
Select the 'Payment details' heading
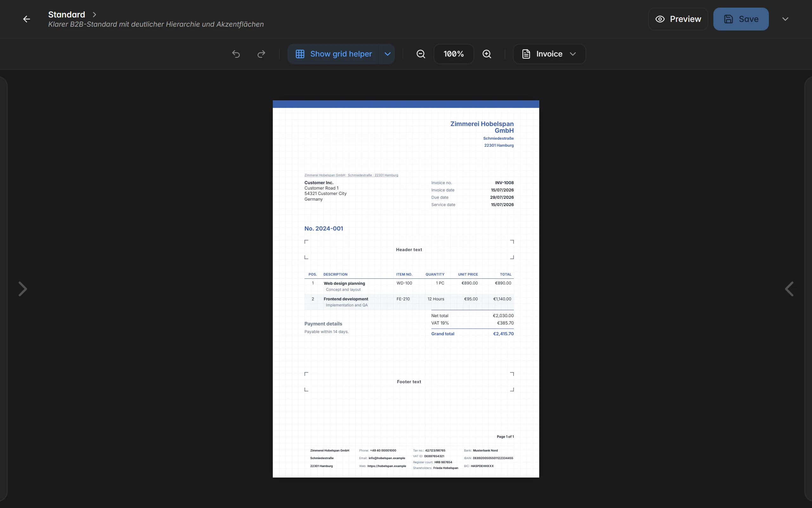point(323,324)
